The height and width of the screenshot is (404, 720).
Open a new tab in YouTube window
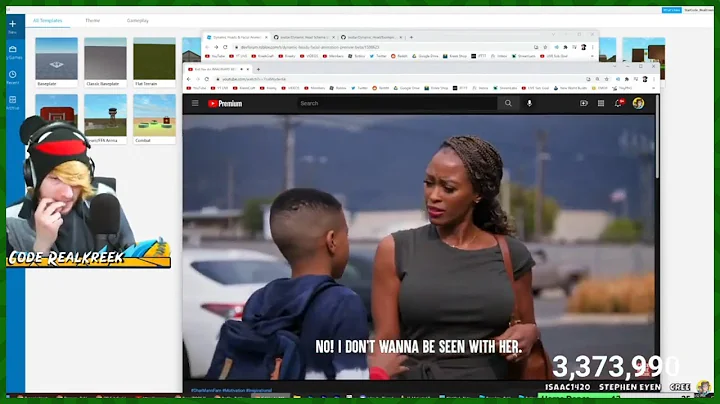click(258, 69)
